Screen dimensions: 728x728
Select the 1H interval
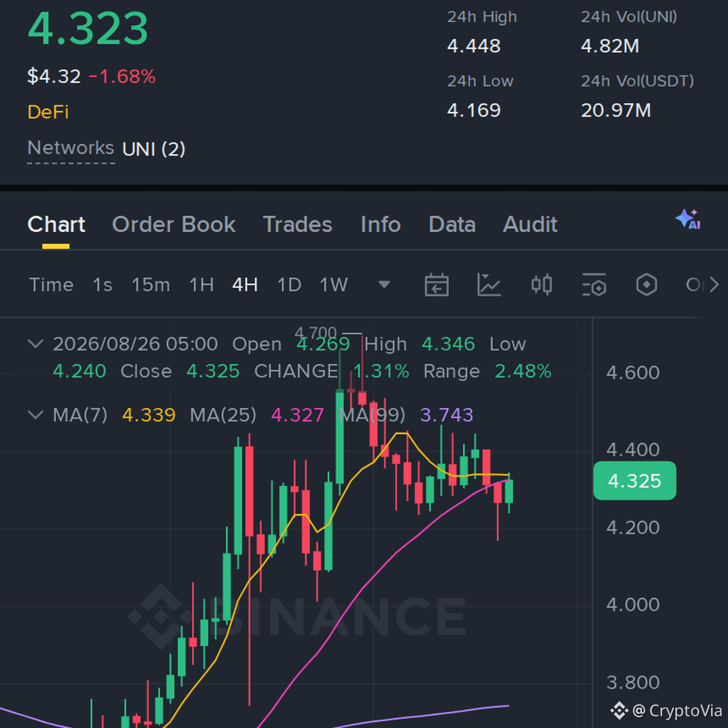202,284
